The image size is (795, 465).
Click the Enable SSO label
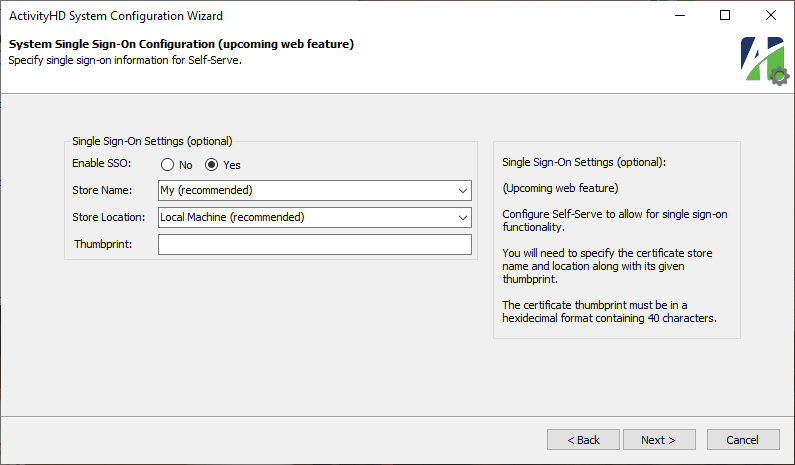click(101, 163)
